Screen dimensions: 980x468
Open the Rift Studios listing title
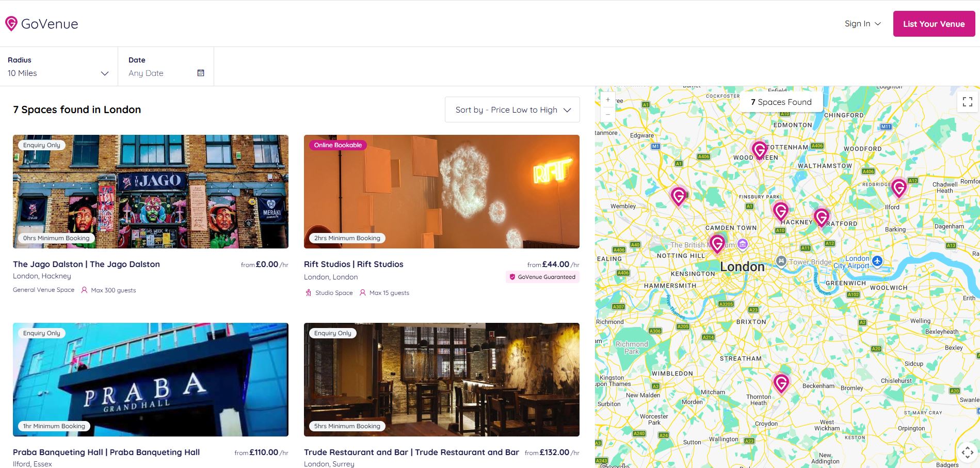354,264
